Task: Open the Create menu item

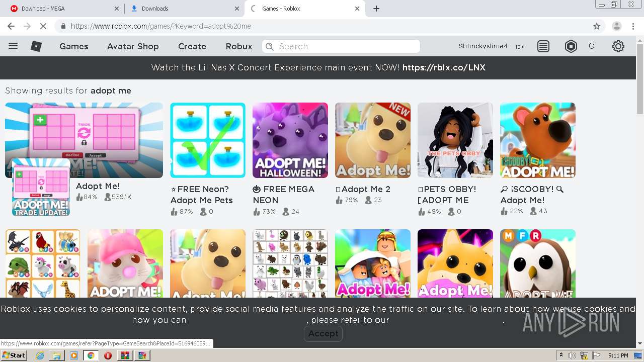Action: (x=192, y=46)
